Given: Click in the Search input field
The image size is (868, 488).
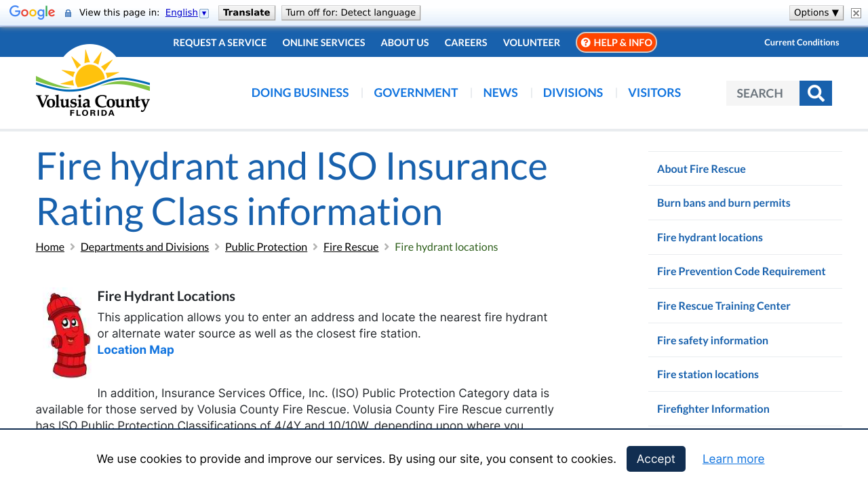Looking at the screenshot, I should tap(762, 94).
